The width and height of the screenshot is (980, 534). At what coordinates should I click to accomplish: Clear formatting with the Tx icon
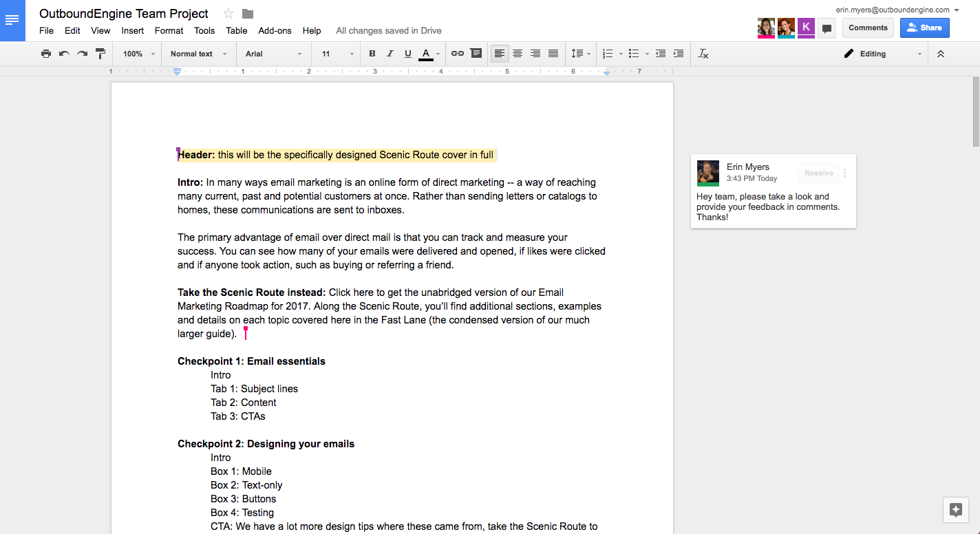click(703, 54)
